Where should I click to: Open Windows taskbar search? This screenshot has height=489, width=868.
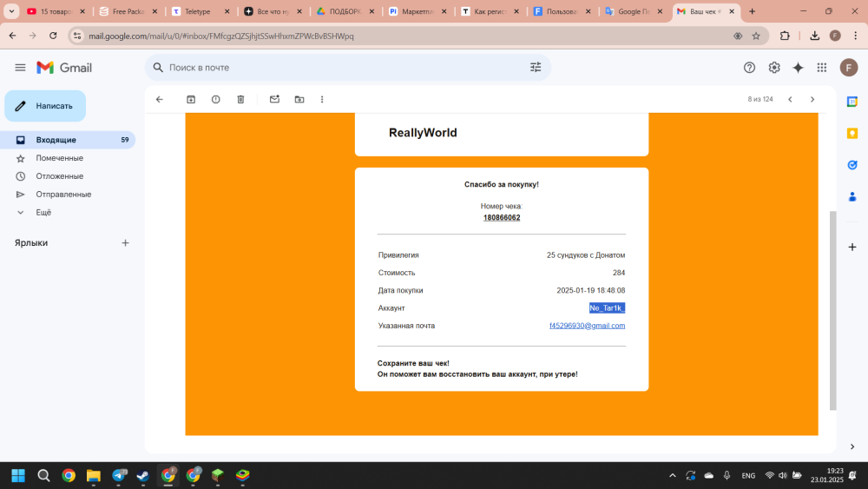point(43,475)
